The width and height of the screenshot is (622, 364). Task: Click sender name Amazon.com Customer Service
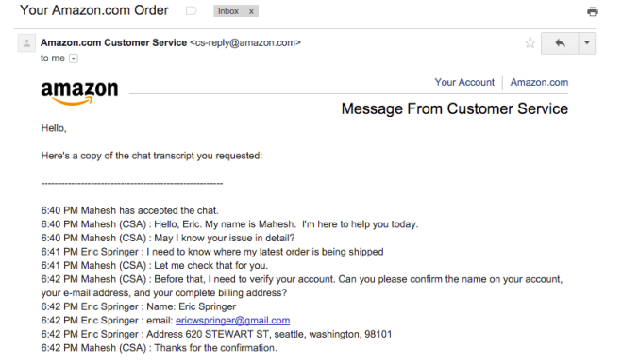(113, 42)
